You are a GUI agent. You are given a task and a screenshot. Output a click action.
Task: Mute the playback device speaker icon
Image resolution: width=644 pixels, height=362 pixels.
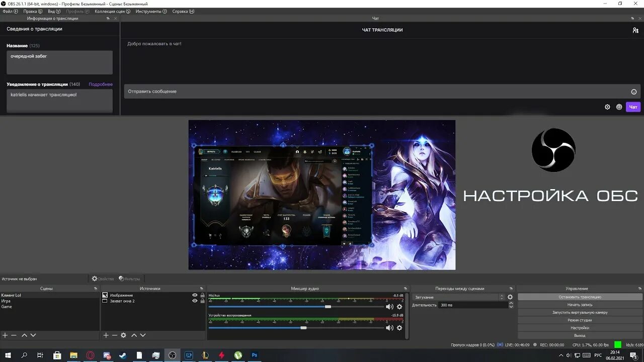pos(389,328)
